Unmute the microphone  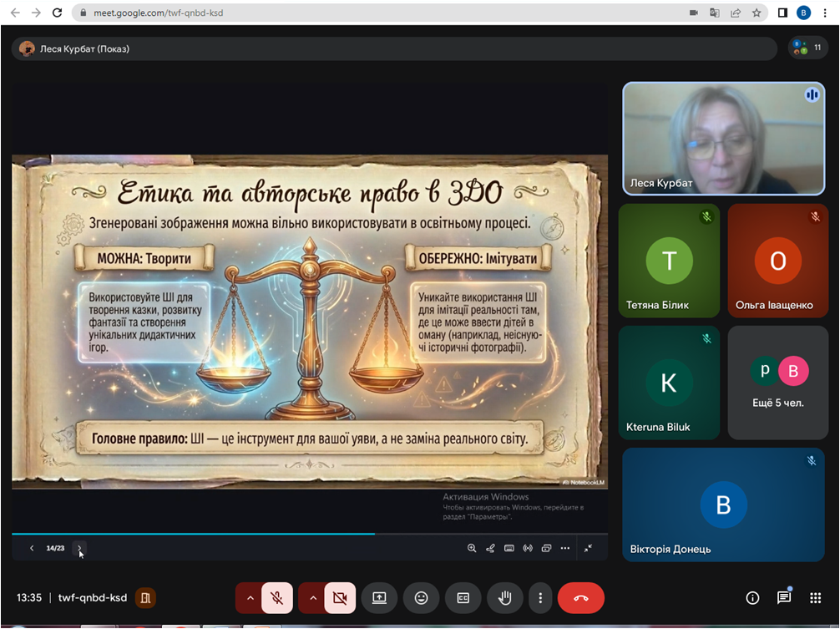coord(277,598)
